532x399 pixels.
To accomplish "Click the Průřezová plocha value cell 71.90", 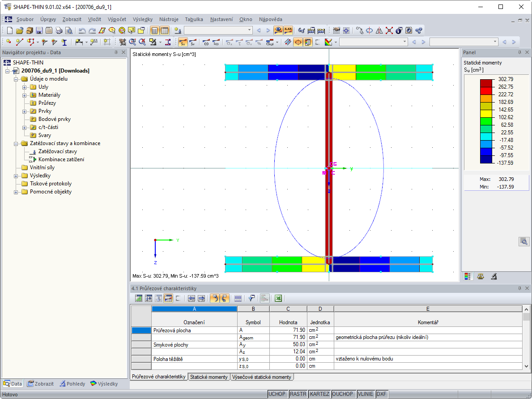I will click(288, 330).
